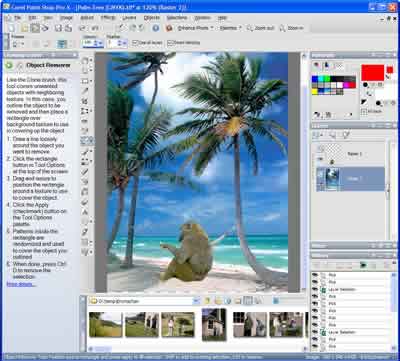
Task: Toggle the Smart blending checkbox
Action: [170, 43]
